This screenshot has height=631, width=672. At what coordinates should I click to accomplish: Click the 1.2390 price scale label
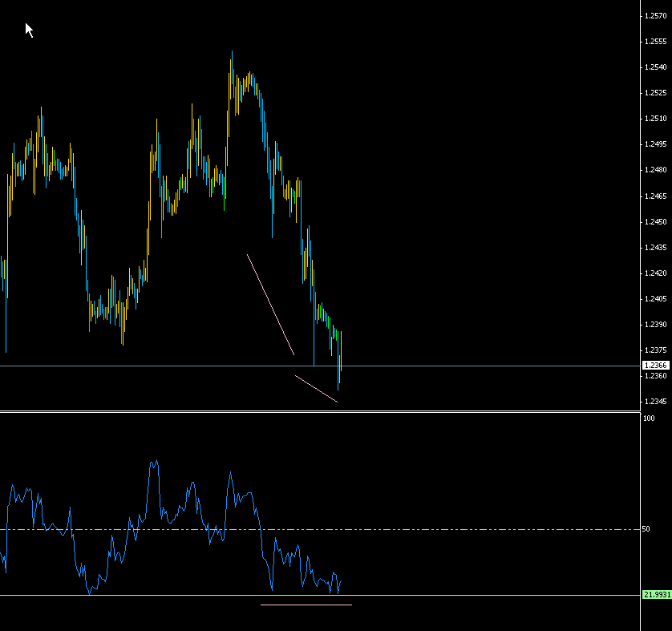656,325
